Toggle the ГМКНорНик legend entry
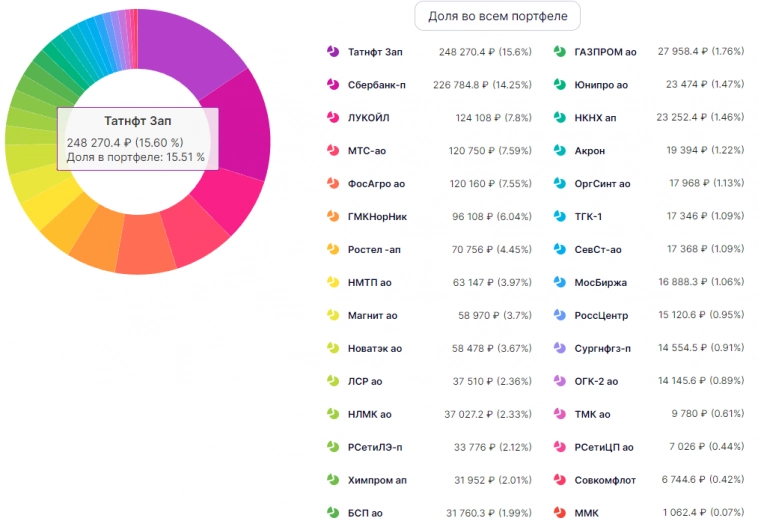The height and width of the screenshot is (527, 758). [x=377, y=216]
